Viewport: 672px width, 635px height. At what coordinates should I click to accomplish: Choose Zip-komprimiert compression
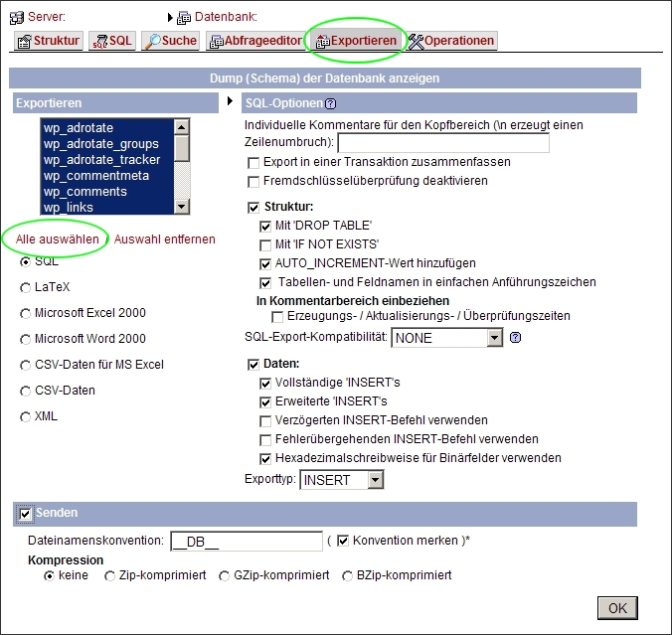pyautogui.click(x=109, y=575)
